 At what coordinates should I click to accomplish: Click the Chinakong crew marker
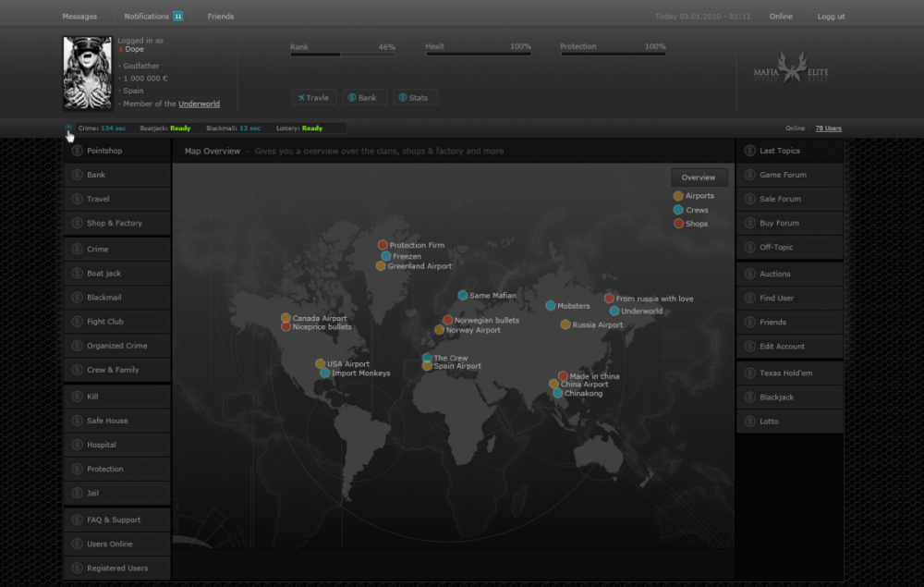pos(558,393)
